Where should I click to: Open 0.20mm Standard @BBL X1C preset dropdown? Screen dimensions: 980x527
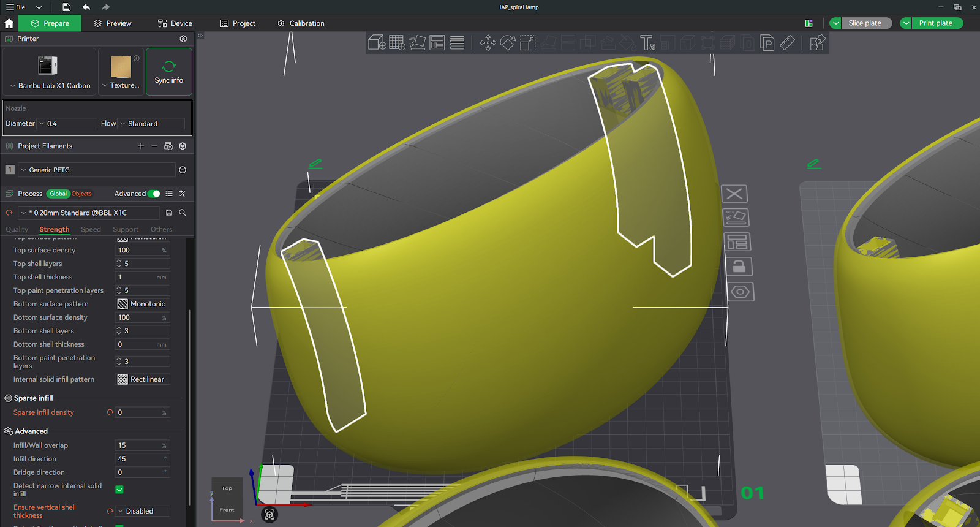89,213
